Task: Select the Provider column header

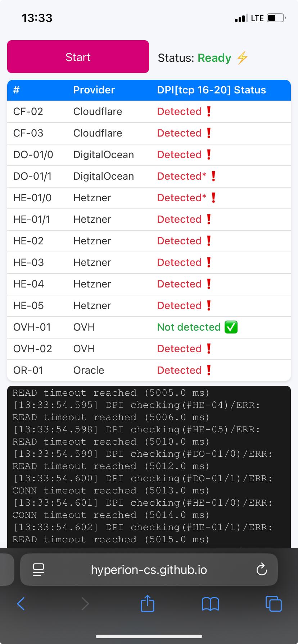Action: 94,90
